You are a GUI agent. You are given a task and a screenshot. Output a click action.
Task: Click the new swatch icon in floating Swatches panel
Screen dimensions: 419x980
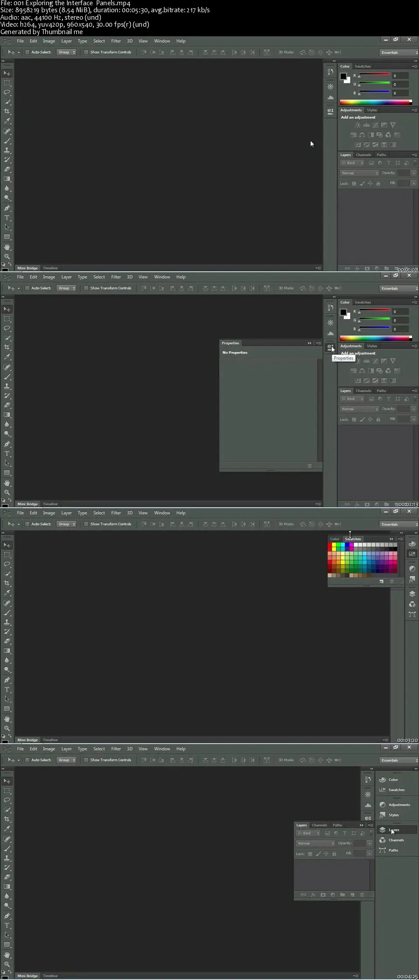[381, 581]
